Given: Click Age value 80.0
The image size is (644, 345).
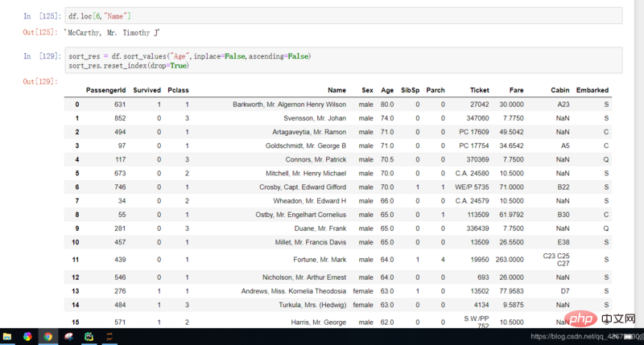Looking at the screenshot, I should 387,105.
